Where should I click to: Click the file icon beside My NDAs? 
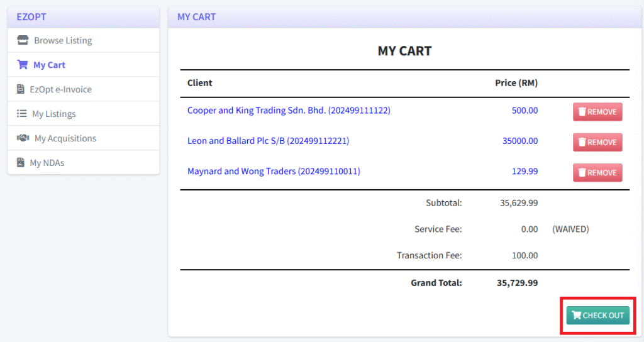pyautogui.click(x=21, y=163)
